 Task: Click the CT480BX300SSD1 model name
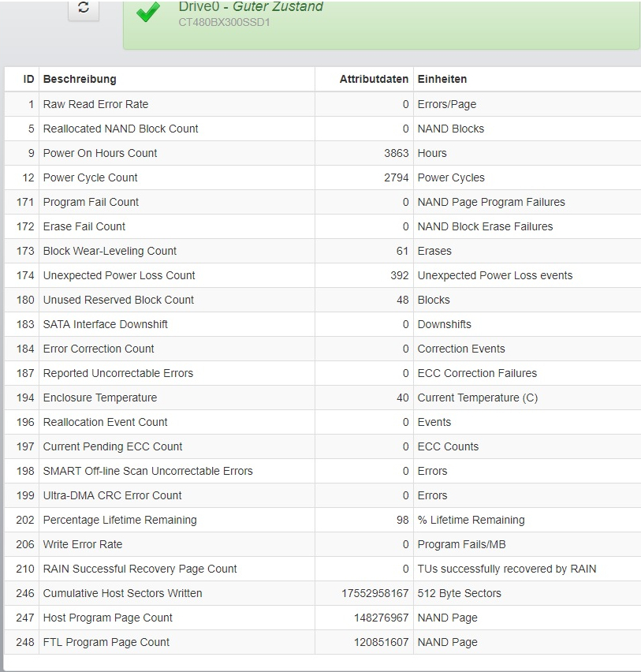(224, 22)
